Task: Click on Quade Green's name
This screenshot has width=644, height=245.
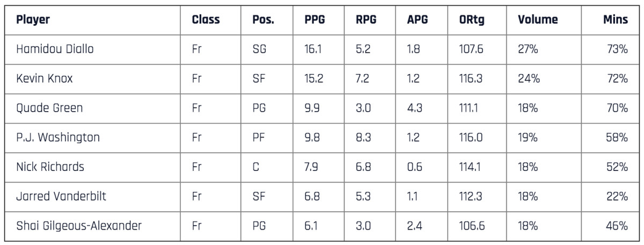Action: (x=49, y=108)
